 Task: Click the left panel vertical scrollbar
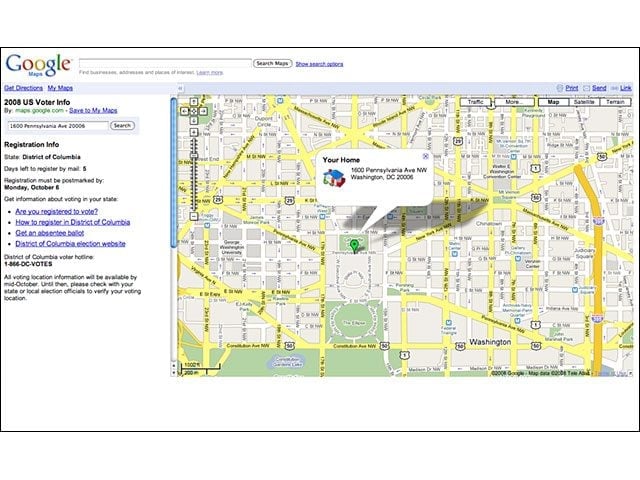(173, 172)
